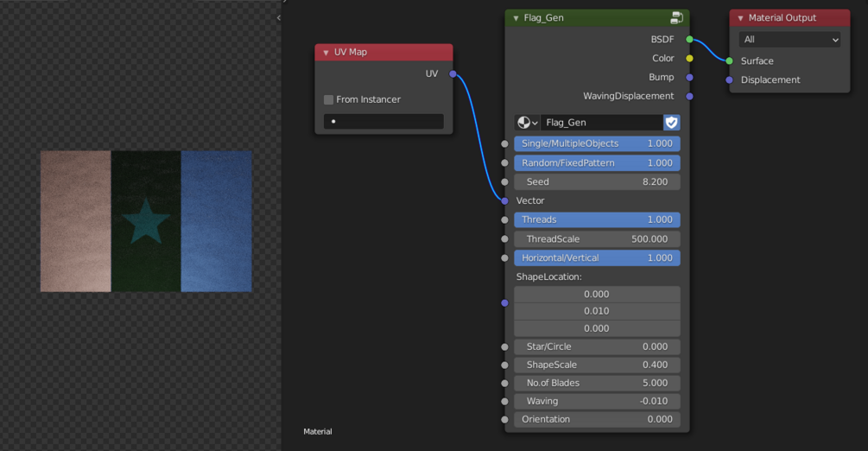Viewport: 868px width, 451px height.
Task: Click the yellow Color output socket
Action: (689, 58)
